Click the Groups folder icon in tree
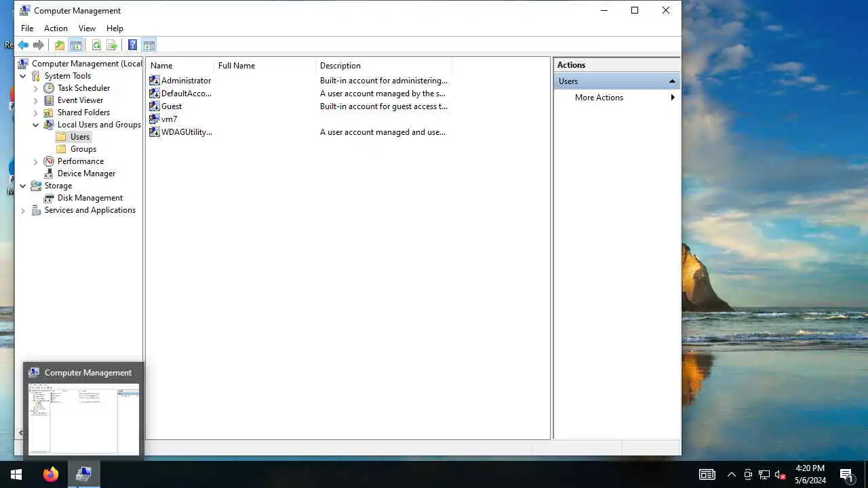868x488 pixels. (x=62, y=149)
